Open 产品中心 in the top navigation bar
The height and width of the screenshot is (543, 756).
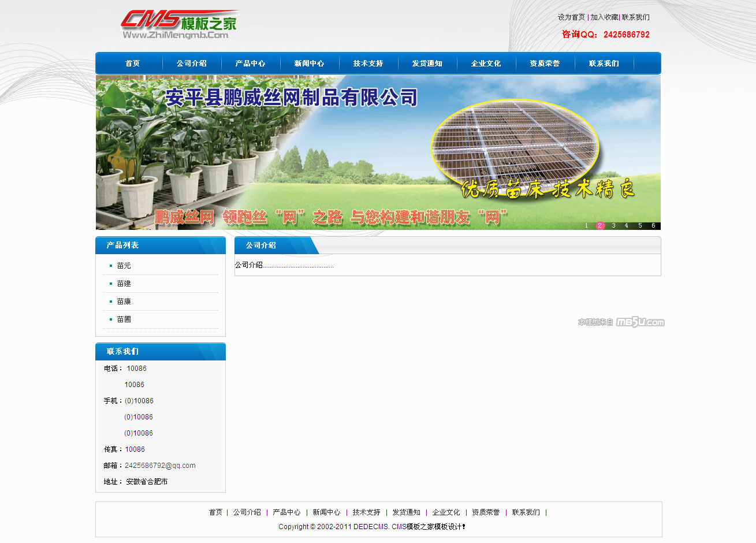(x=250, y=64)
